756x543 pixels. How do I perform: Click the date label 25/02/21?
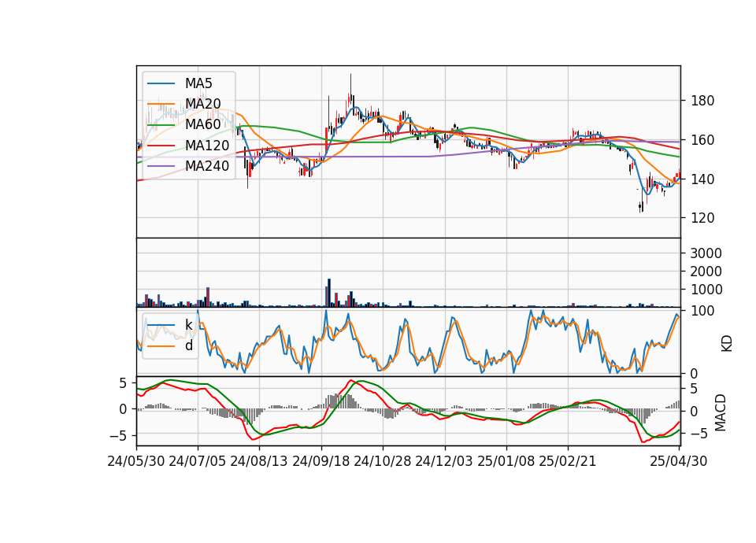click(568, 461)
